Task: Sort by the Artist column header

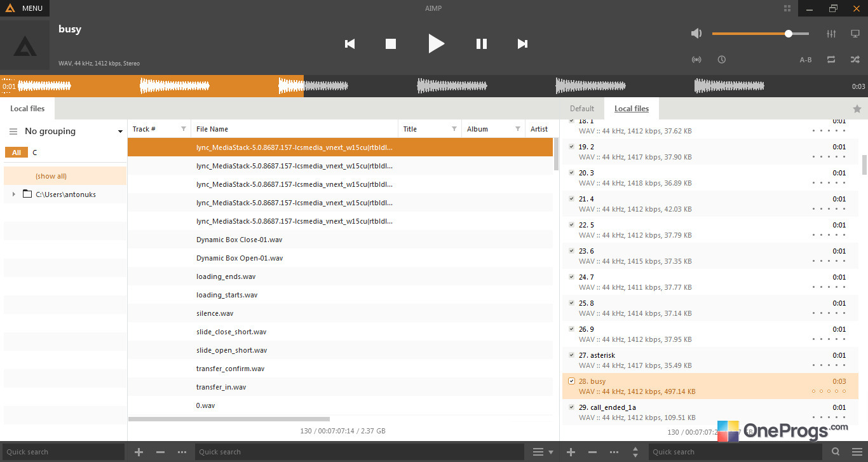Action: pos(539,129)
